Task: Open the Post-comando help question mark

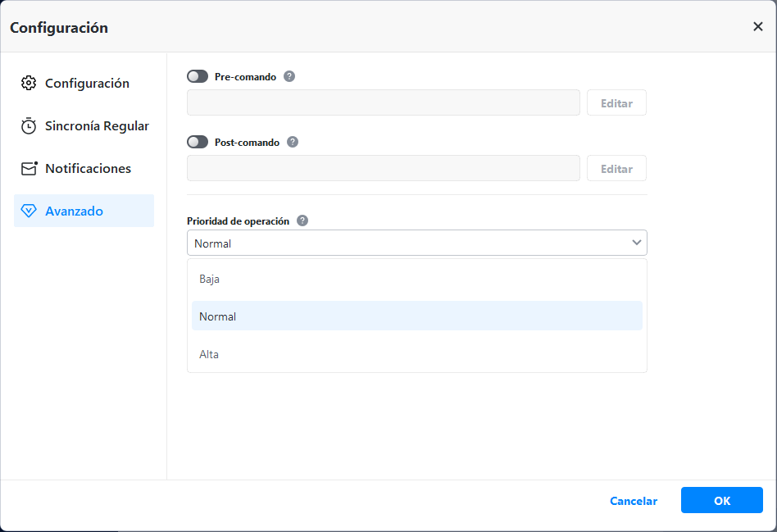Action: click(x=293, y=142)
